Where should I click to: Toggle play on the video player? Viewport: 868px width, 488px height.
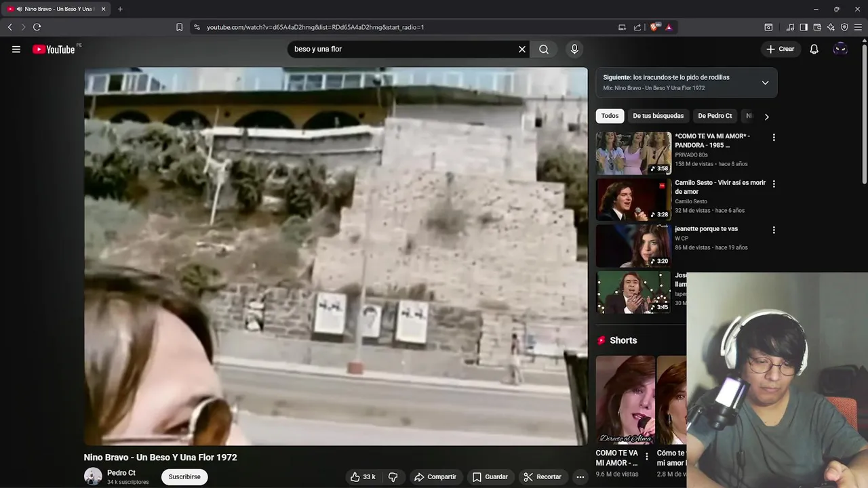[x=336, y=256]
